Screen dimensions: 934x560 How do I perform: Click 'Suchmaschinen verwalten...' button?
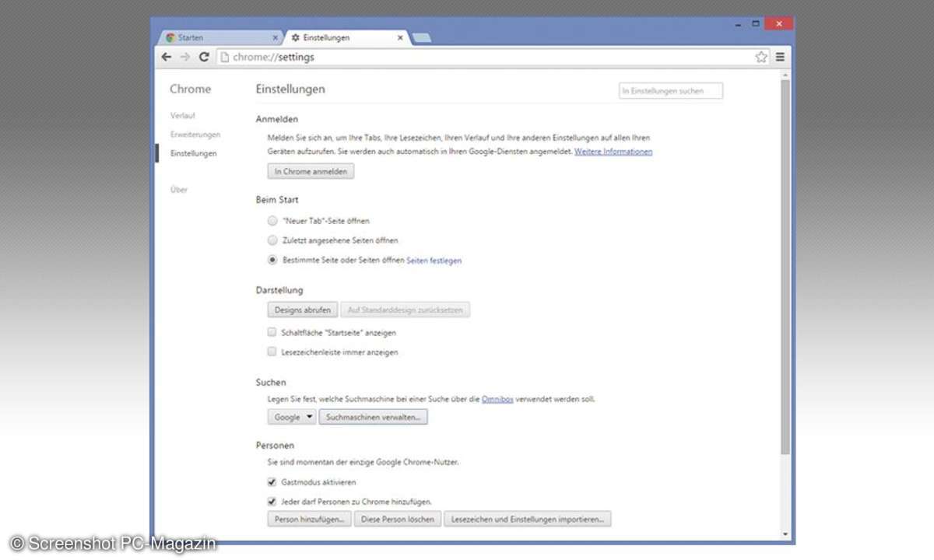373,417
